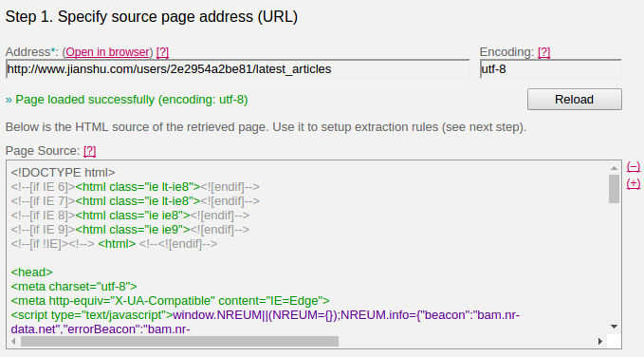This screenshot has width=644, height=357.
Task: Click the '<!DOCTYPE html>' line in source
Action: tap(63, 173)
